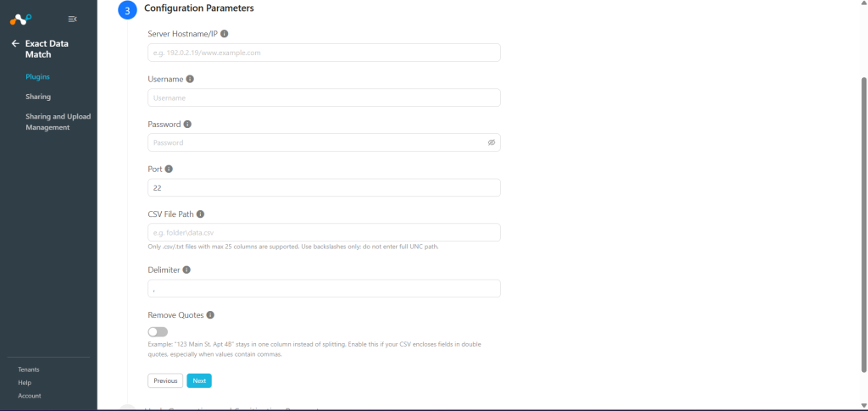
Task: Click the Previous button
Action: click(x=165, y=380)
